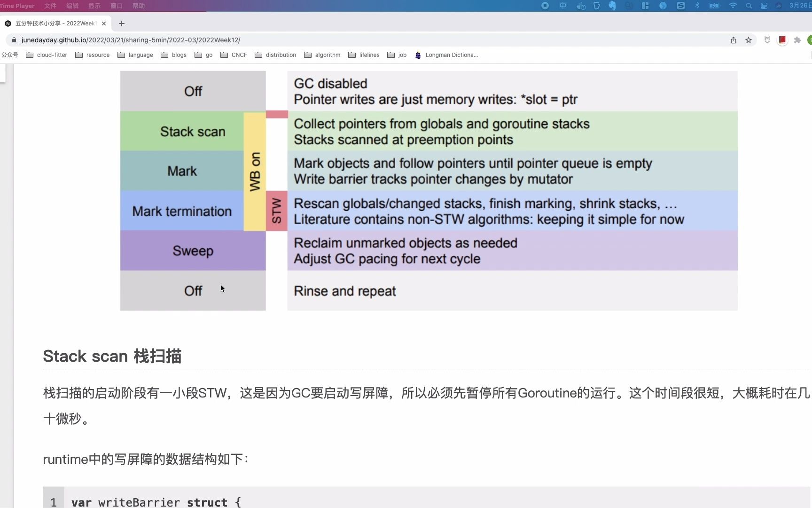The width and height of the screenshot is (812, 508).
Task: Open a new browser tab
Action: [x=122, y=23]
